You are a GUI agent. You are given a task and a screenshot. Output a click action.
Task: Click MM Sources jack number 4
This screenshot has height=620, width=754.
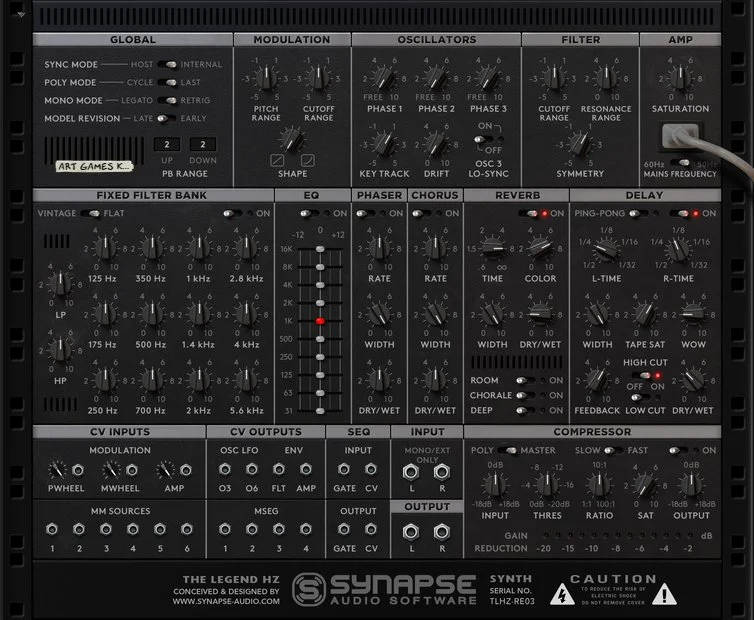133,530
